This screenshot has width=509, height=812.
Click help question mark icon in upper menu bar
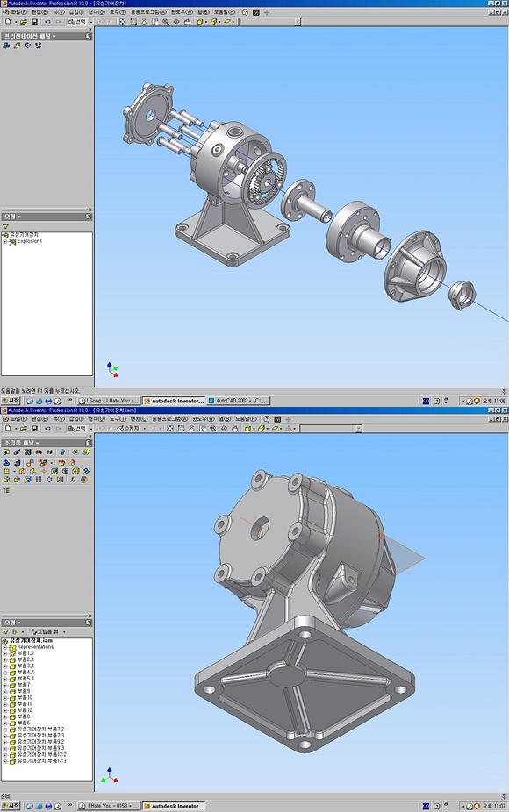coord(245,12)
